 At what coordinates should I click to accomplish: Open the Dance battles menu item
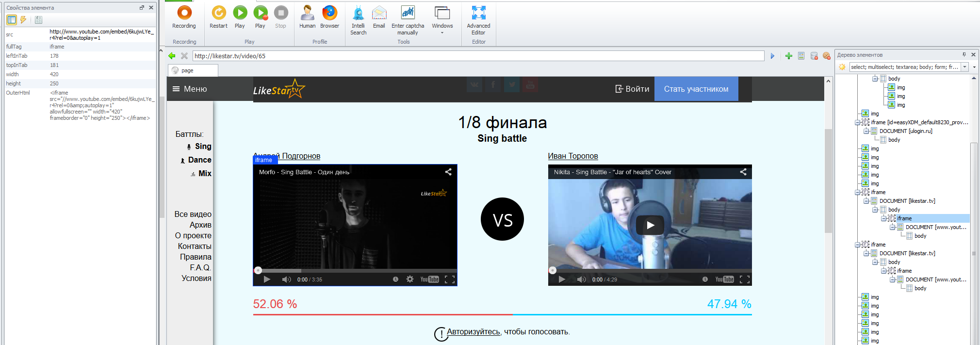(x=196, y=160)
